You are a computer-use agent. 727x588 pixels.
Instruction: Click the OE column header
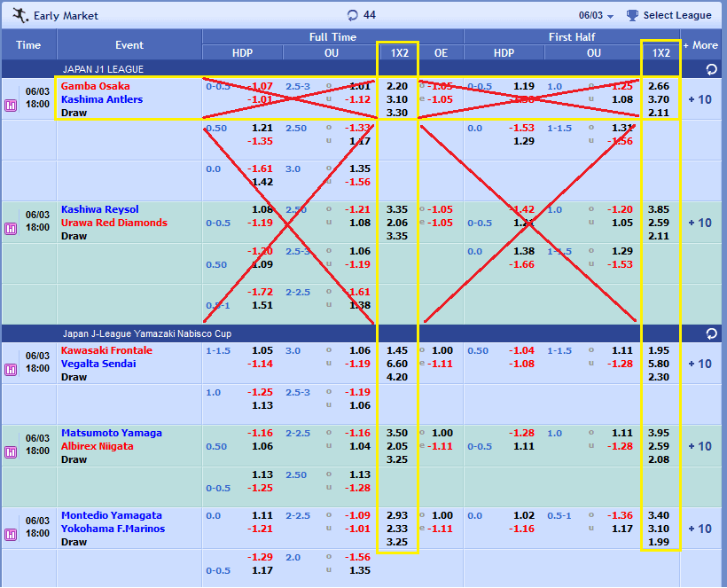tap(441, 53)
